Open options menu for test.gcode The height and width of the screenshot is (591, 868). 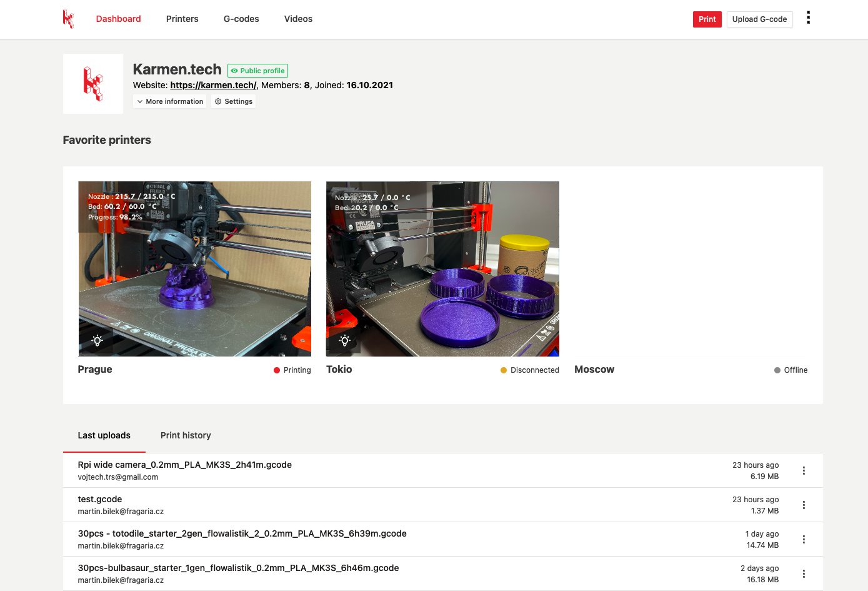tap(804, 505)
